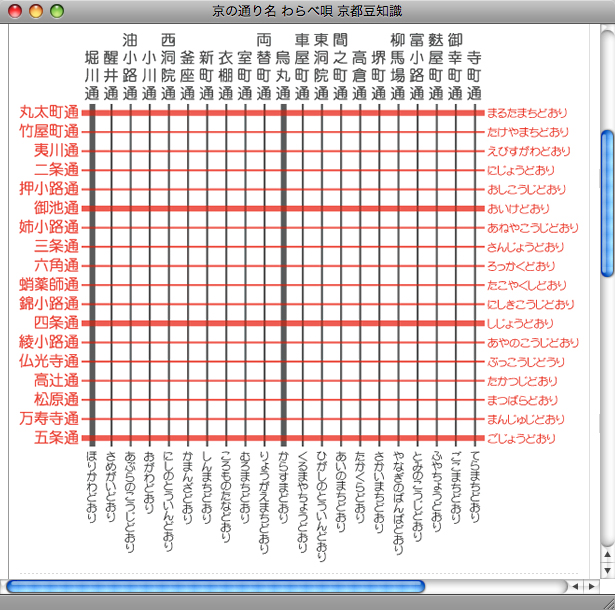Click the 丸太町通 street label
This screenshot has height=610, width=615.
(x=50, y=112)
